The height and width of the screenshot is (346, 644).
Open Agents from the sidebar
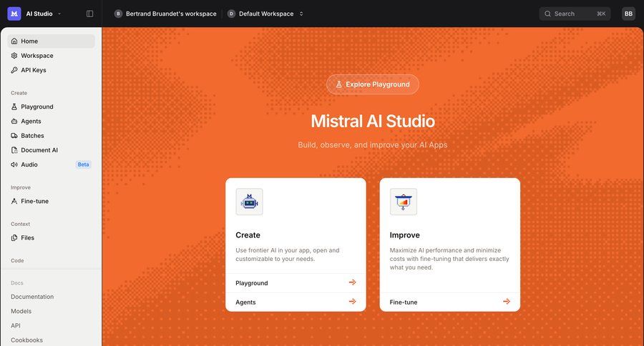pyautogui.click(x=51, y=121)
